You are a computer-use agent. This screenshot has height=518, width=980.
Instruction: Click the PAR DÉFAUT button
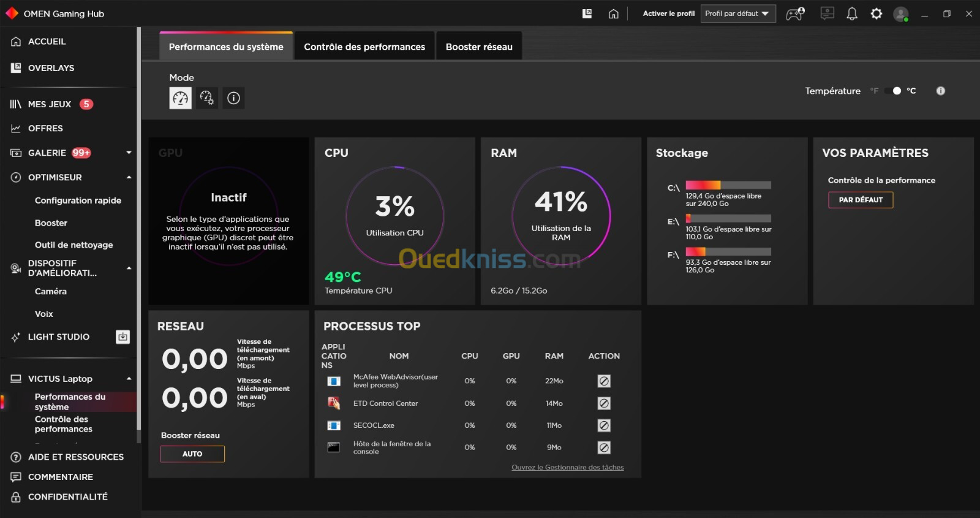(861, 200)
